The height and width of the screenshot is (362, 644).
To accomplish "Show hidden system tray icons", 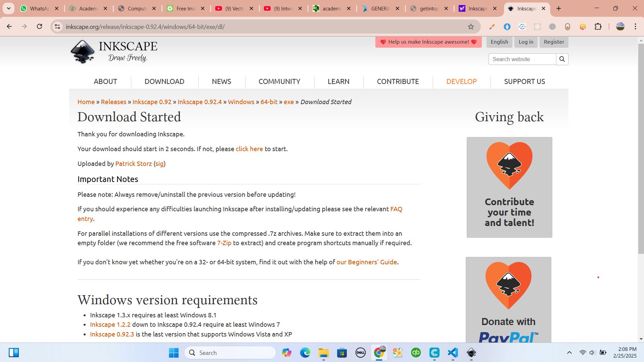I will (569, 353).
